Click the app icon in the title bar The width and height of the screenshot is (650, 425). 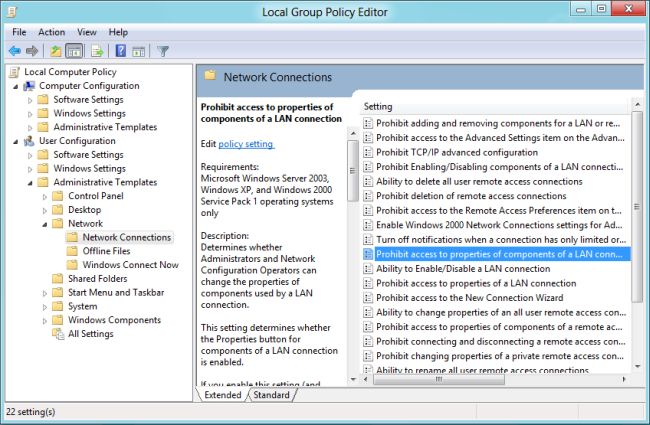[x=12, y=12]
